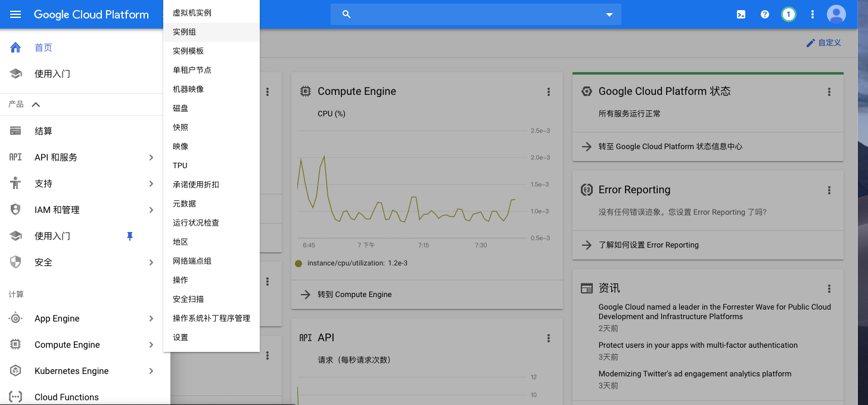The image size is (868, 405).
Task: Click the search magnifier icon
Action: point(347,14)
